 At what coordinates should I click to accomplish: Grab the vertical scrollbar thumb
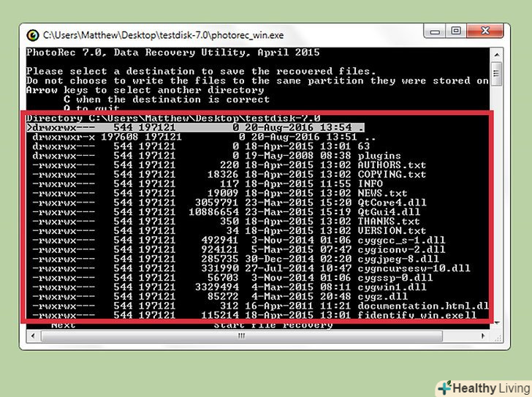(x=497, y=74)
